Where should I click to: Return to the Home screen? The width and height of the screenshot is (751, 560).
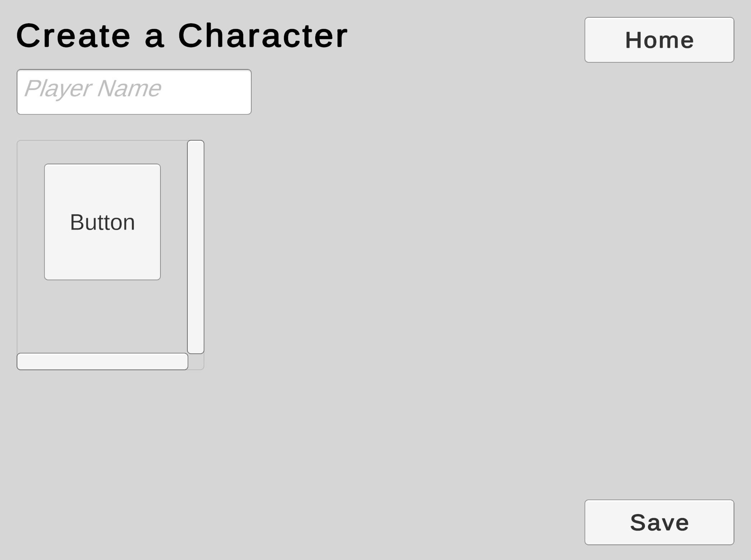(659, 40)
